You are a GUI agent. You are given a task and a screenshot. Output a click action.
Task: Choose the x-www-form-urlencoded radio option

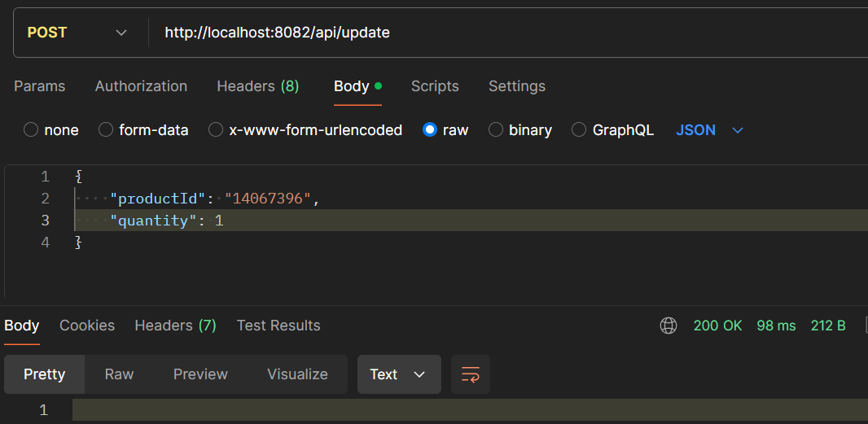[215, 130]
